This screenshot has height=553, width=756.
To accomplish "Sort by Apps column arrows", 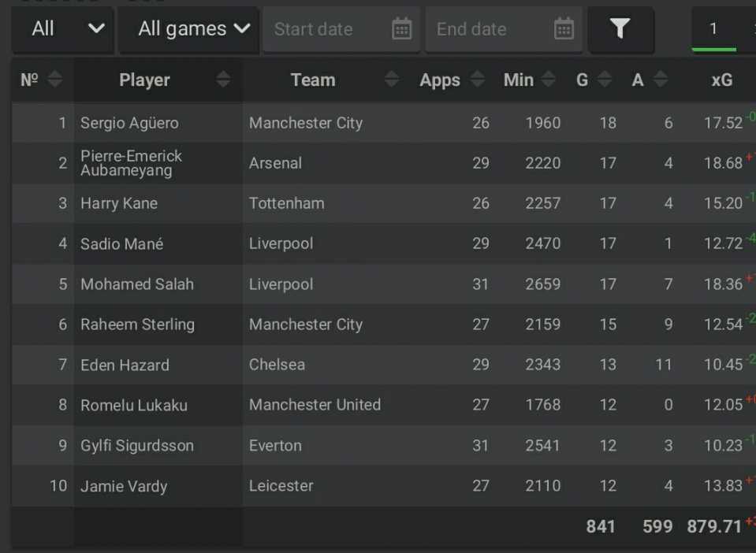I will [477, 80].
